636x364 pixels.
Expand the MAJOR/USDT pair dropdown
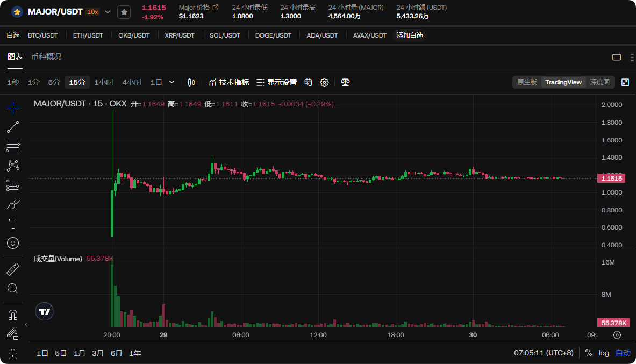click(x=108, y=11)
